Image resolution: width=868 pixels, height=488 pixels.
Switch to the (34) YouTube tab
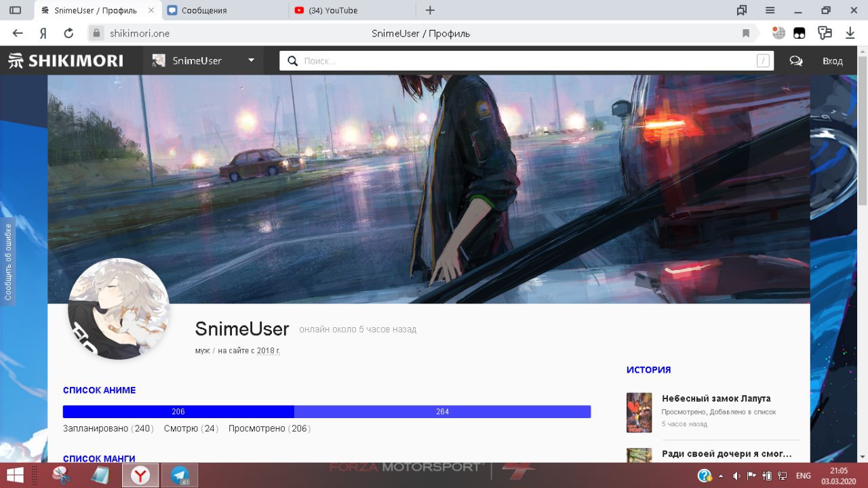tap(351, 10)
